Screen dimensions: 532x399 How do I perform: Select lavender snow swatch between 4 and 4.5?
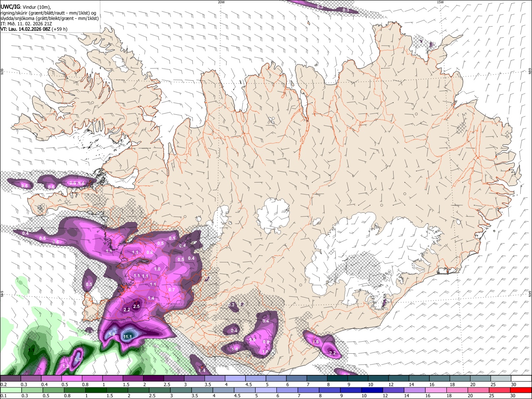click(x=235, y=379)
